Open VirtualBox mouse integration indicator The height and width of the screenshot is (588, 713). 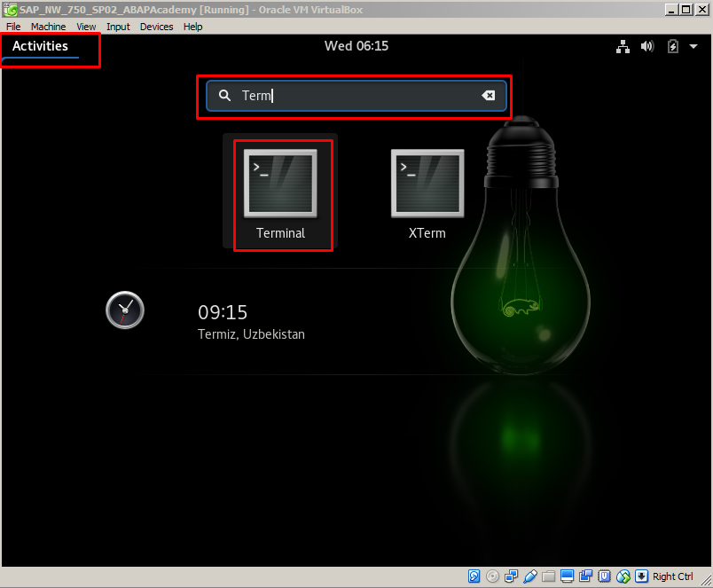coord(623,576)
